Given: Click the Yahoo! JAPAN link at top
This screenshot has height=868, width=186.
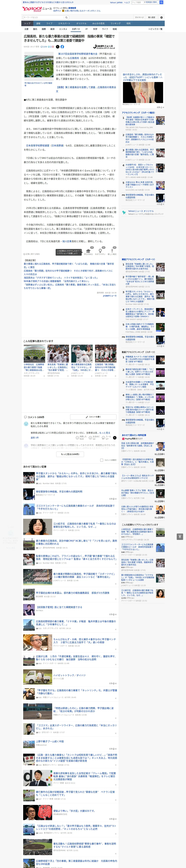Looking at the screenshot, I should pyautogui.click(x=116, y=2).
